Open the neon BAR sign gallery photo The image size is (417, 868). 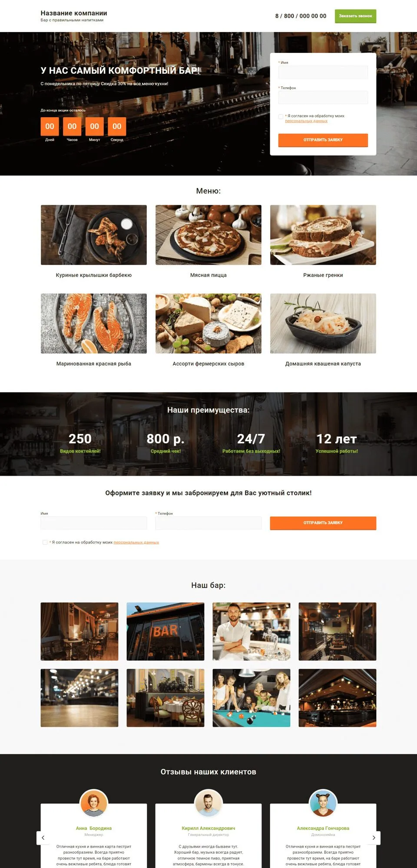coord(165,631)
